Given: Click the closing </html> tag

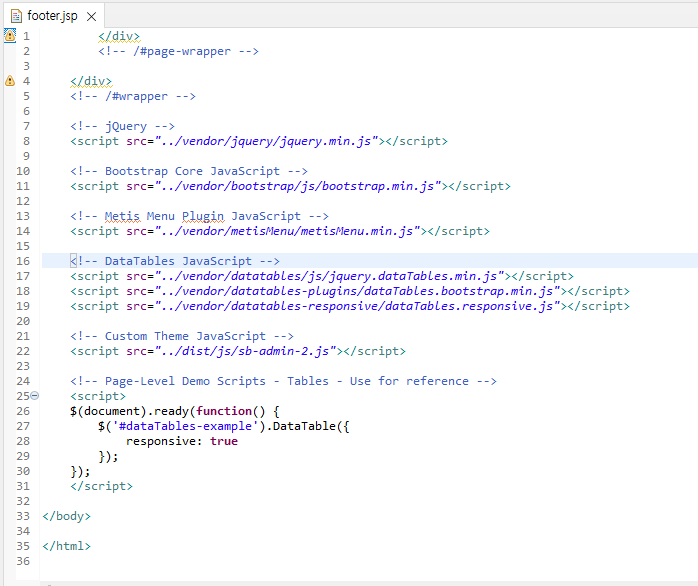Looking at the screenshot, I should click(66, 546).
